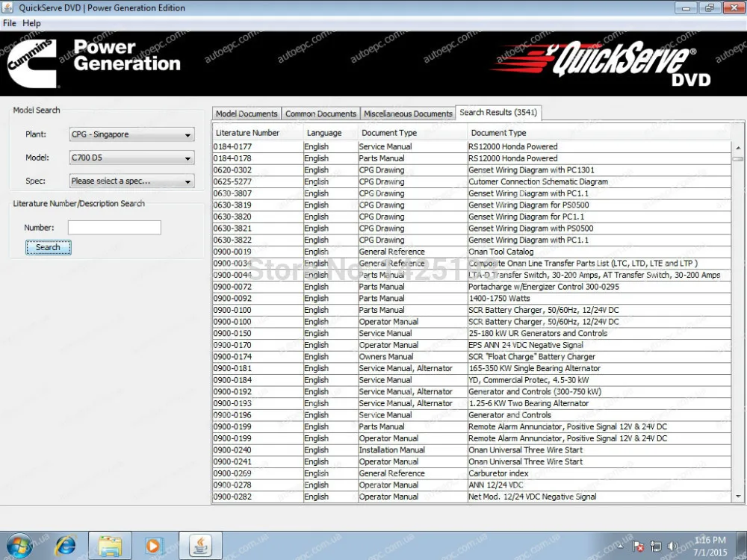Select Genset Wiring Diagram with PS0500

pos(530,228)
